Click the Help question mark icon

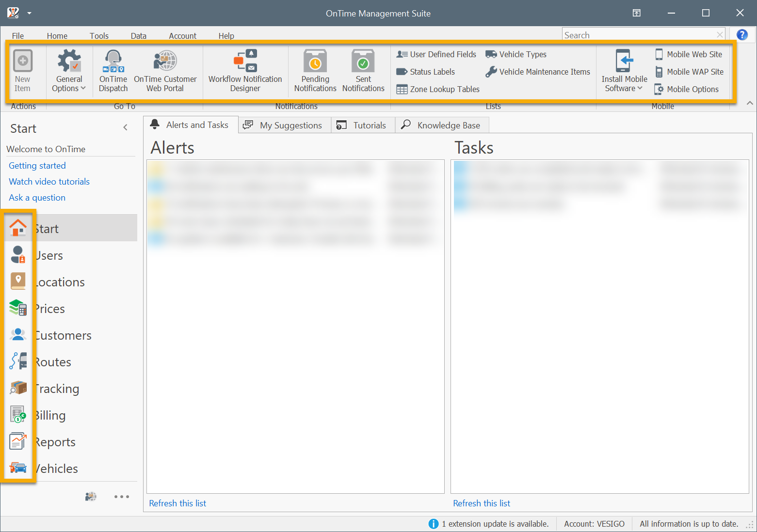pyautogui.click(x=742, y=35)
